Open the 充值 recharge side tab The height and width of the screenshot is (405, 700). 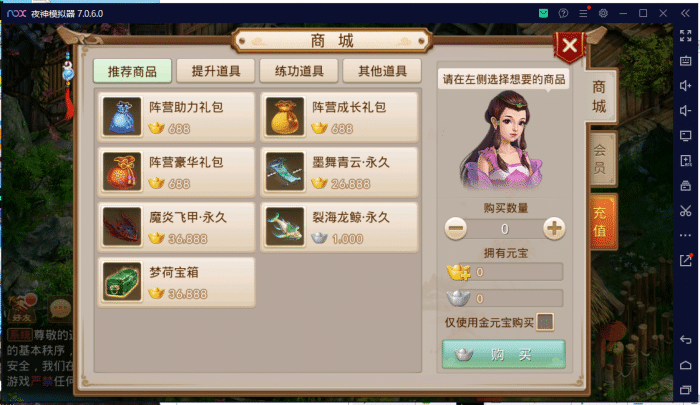pos(603,221)
